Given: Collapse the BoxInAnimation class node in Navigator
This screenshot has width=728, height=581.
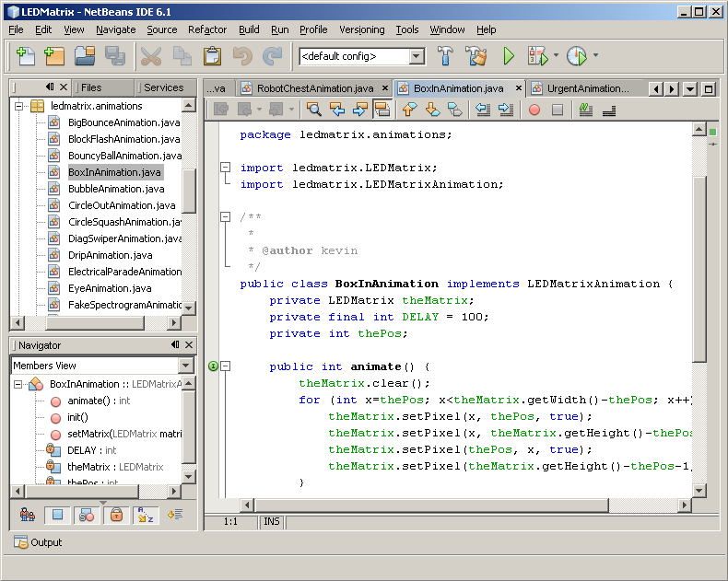Looking at the screenshot, I should 18,384.
